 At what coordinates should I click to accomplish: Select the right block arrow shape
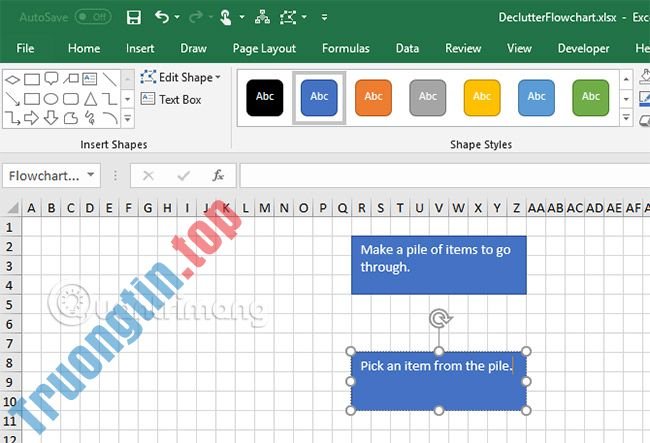pyautogui.click(x=32, y=119)
